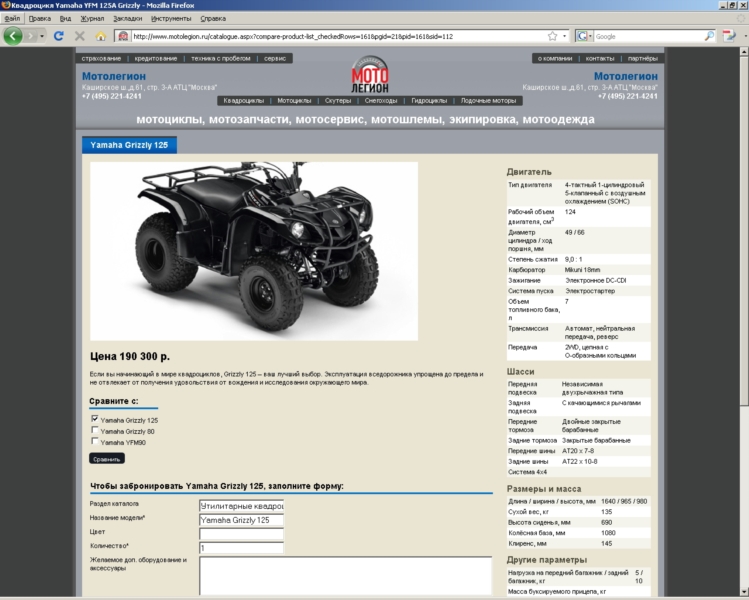The height and width of the screenshot is (600, 749).
Task: Reload the page with the refresh icon
Action: point(59,36)
